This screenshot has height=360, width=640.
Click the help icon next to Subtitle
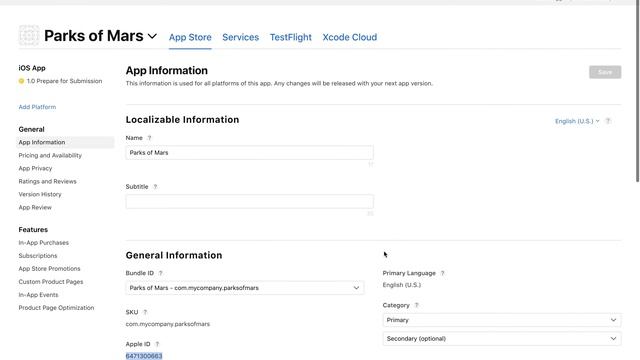pos(155,187)
